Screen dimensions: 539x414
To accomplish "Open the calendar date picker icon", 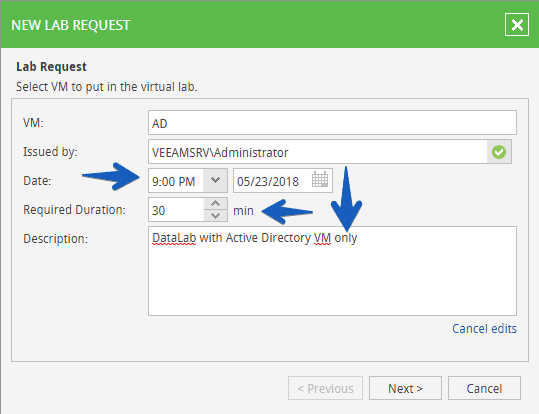I will click(320, 180).
